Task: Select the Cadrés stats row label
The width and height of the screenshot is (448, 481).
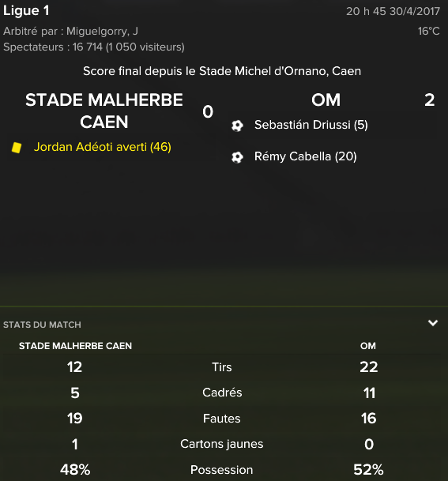Action: [x=222, y=393]
